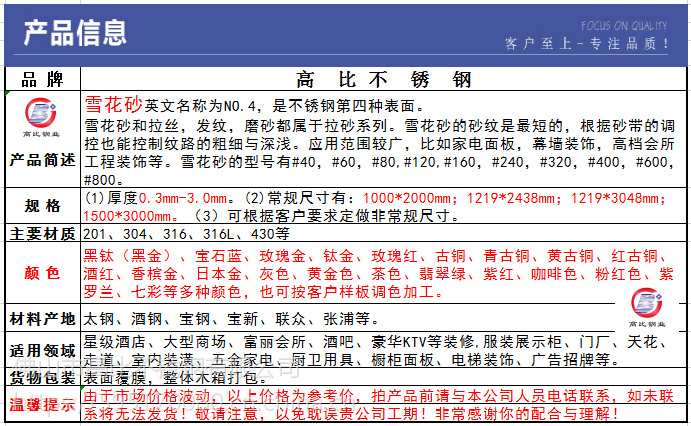Click the logo in the 产品简述 row
The image size is (691, 426).
(41, 117)
